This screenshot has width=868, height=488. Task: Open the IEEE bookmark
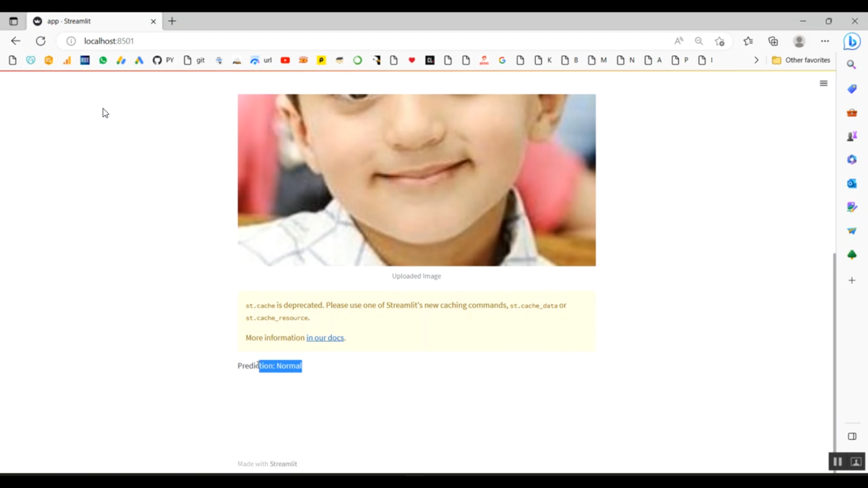pos(84,60)
